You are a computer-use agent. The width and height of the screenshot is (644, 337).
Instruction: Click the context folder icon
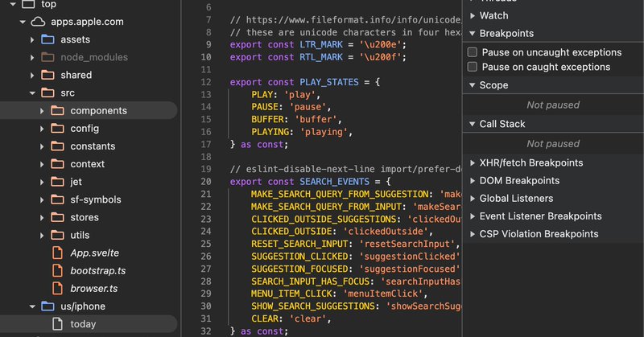coord(57,164)
